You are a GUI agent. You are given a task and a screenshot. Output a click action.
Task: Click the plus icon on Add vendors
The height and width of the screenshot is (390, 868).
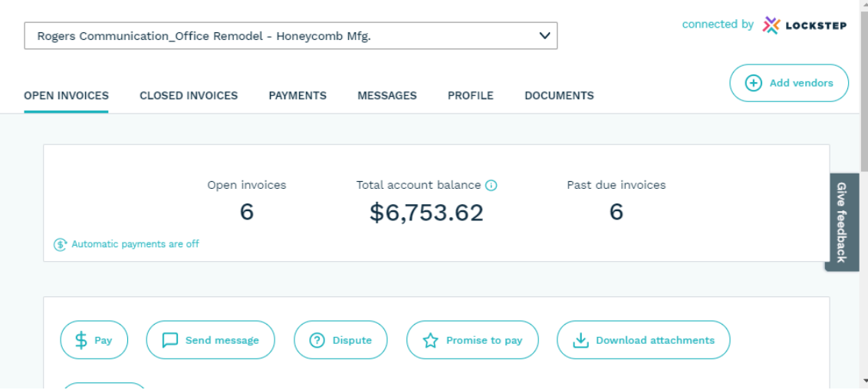point(754,83)
